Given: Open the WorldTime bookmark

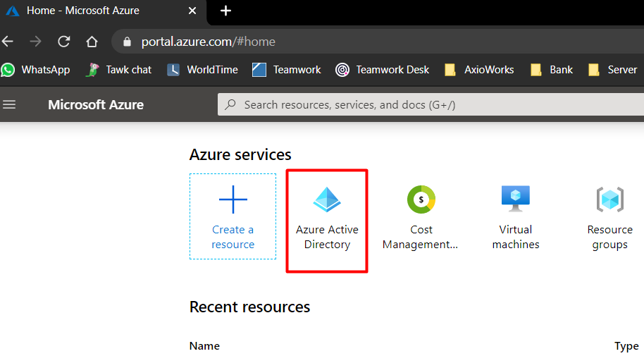Looking at the screenshot, I should coord(203,70).
